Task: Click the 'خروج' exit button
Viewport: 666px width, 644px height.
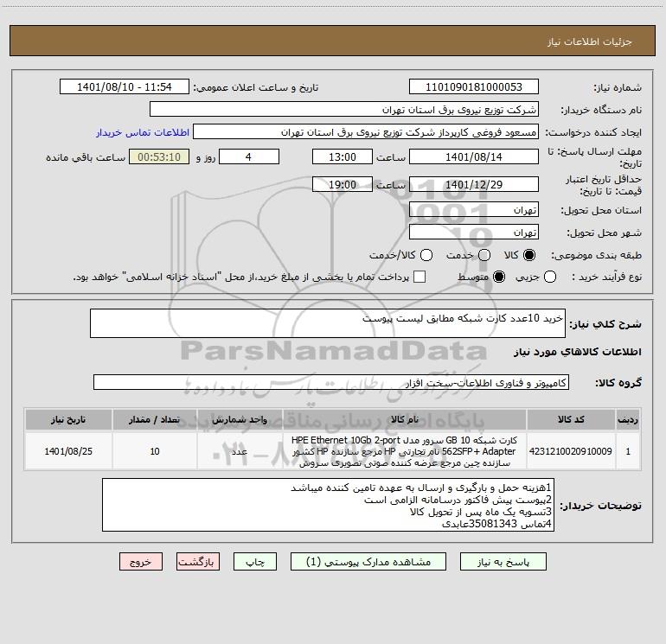Action: 141,562
